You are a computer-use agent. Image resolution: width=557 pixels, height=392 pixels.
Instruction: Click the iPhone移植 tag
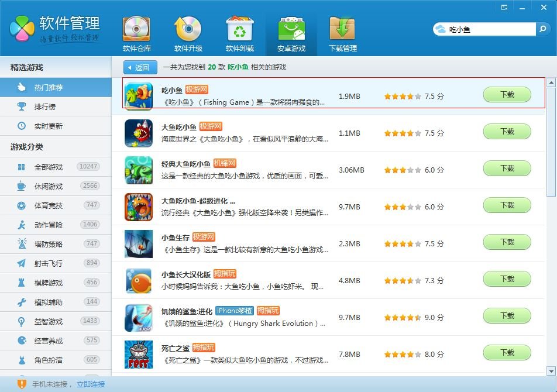(x=235, y=311)
